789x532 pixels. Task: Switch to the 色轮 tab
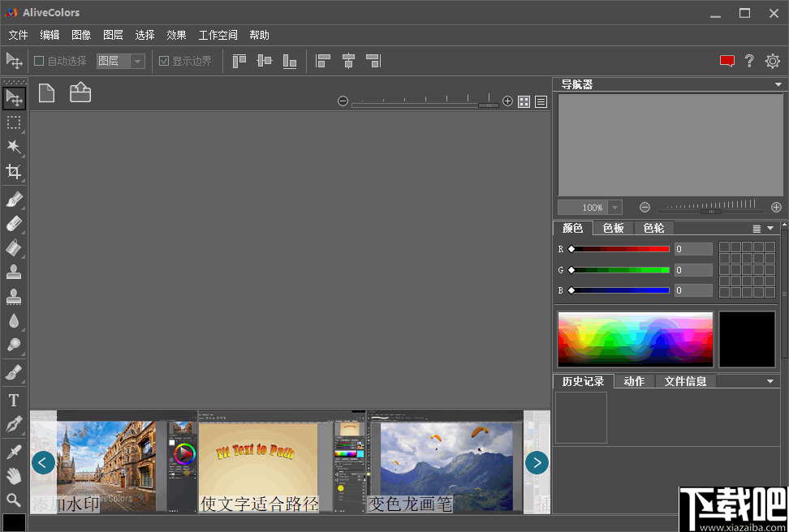click(653, 228)
